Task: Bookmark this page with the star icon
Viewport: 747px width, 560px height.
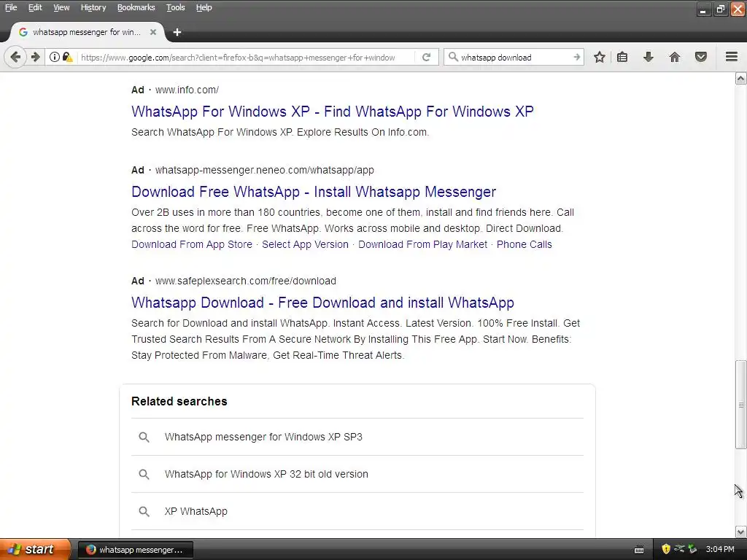Action: coord(600,57)
